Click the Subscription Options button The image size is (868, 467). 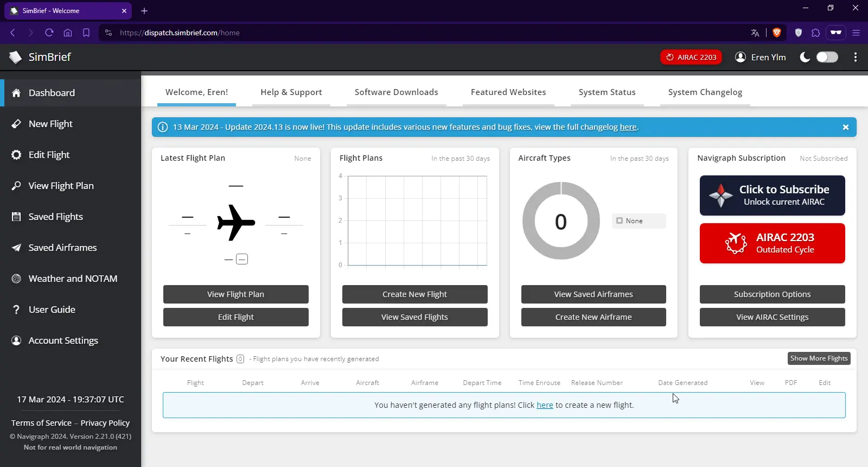[x=773, y=294]
